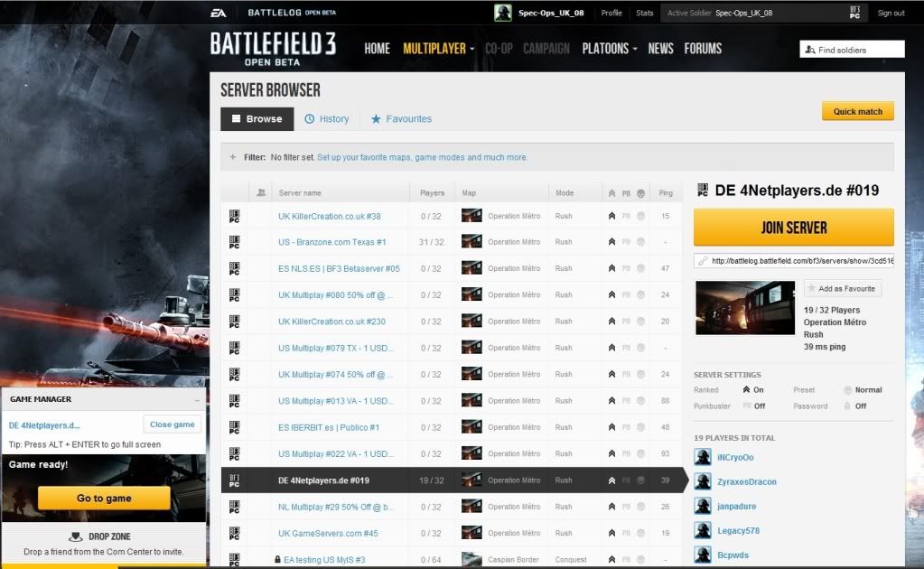Open Spec-Ops_UK_08 avatar in top bar
The height and width of the screenshot is (569, 924).
pos(503,13)
